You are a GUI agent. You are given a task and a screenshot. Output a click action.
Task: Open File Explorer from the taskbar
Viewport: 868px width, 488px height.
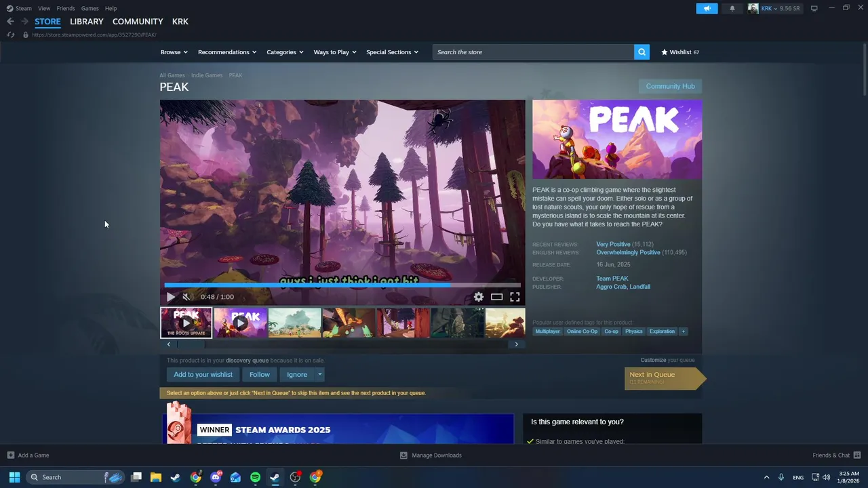click(x=155, y=477)
